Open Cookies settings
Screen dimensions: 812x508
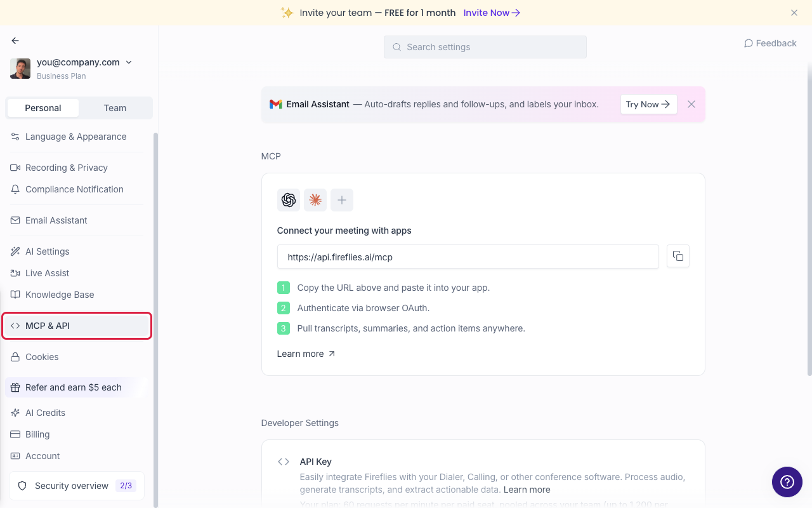coord(77,357)
